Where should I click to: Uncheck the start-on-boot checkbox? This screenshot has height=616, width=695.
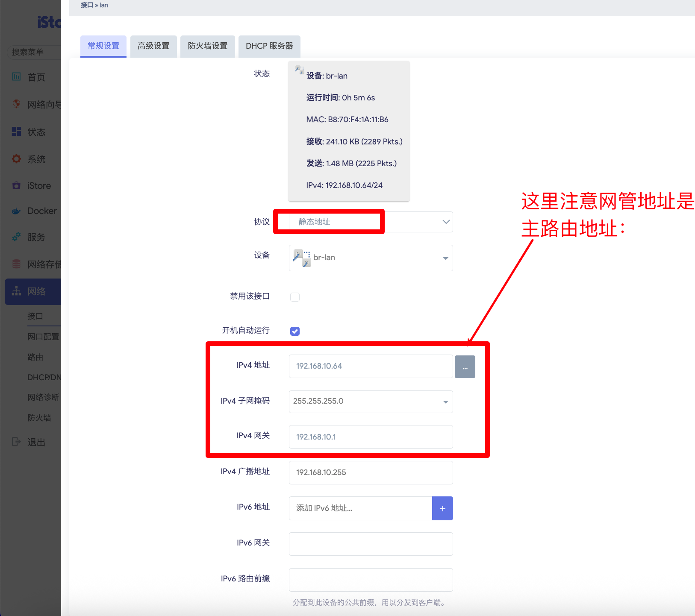[x=295, y=331]
